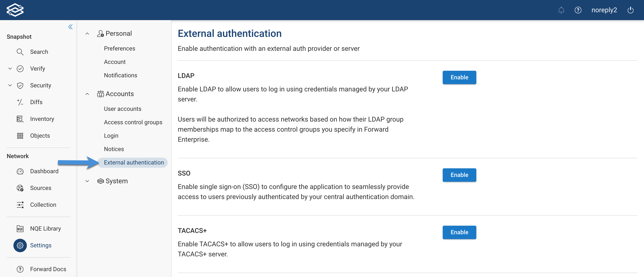Click the NQE Library icon
The height and width of the screenshot is (277, 644).
20,229
